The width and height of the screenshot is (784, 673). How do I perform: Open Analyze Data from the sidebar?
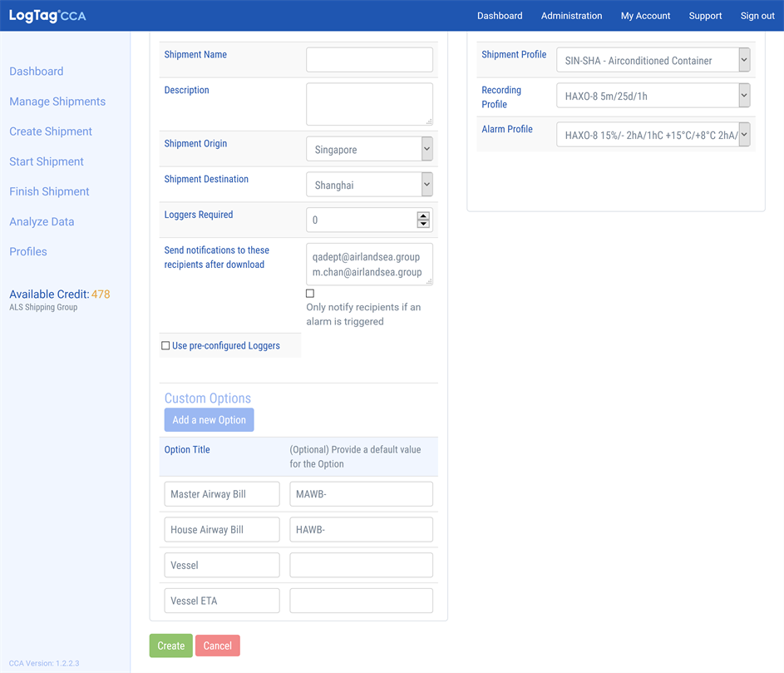[x=42, y=221]
